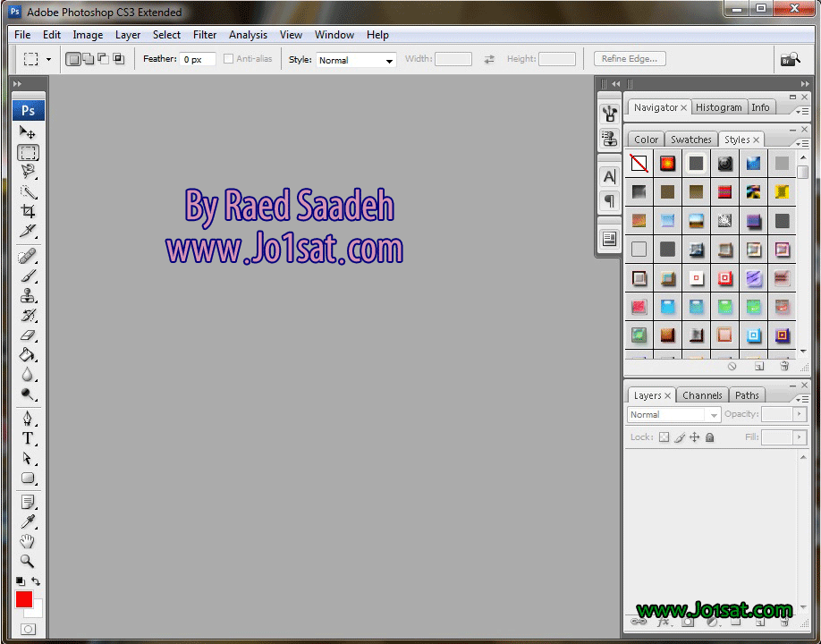821x644 pixels.
Task: Open the Filter menu
Action: pyautogui.click(x=205, y=35)
